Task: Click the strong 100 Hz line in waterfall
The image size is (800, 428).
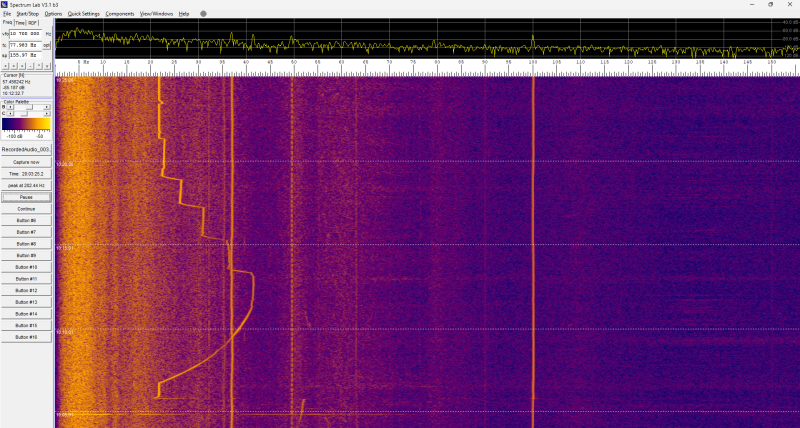Action: coord(533,250)
